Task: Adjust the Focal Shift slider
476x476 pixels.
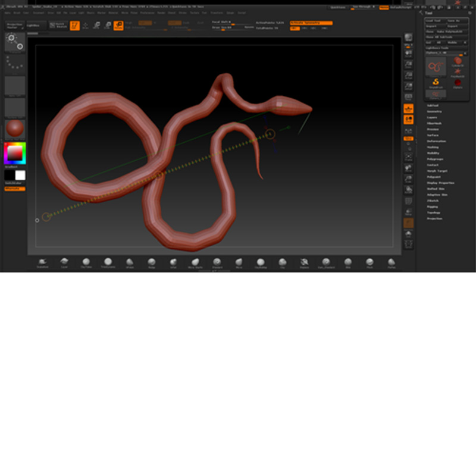Action: pos(233,23)
